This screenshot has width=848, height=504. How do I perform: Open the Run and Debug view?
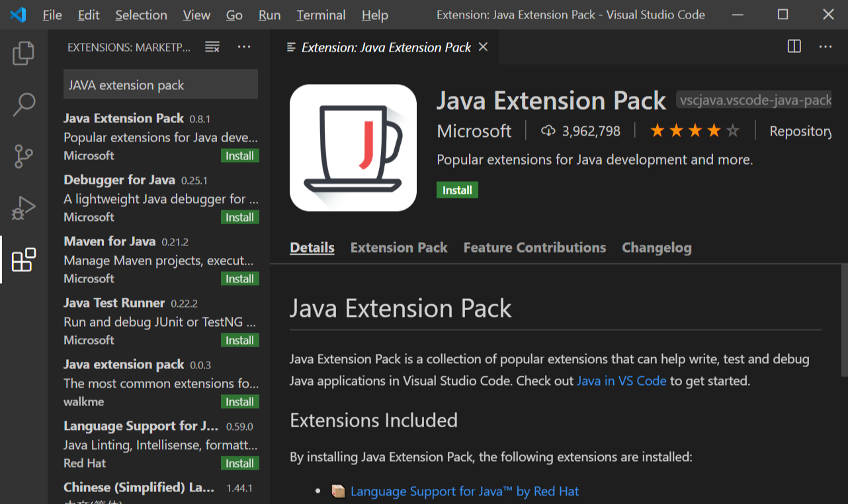tap(24, 208)
